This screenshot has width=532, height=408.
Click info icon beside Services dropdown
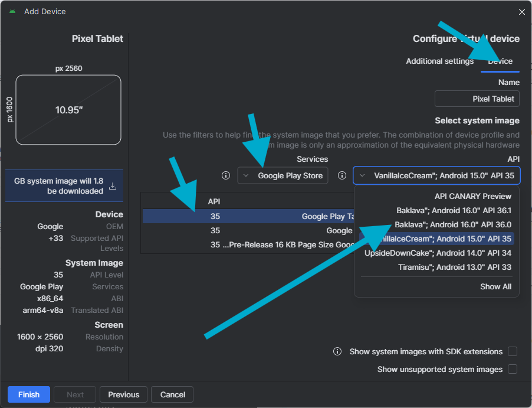[x=225, y=175]
